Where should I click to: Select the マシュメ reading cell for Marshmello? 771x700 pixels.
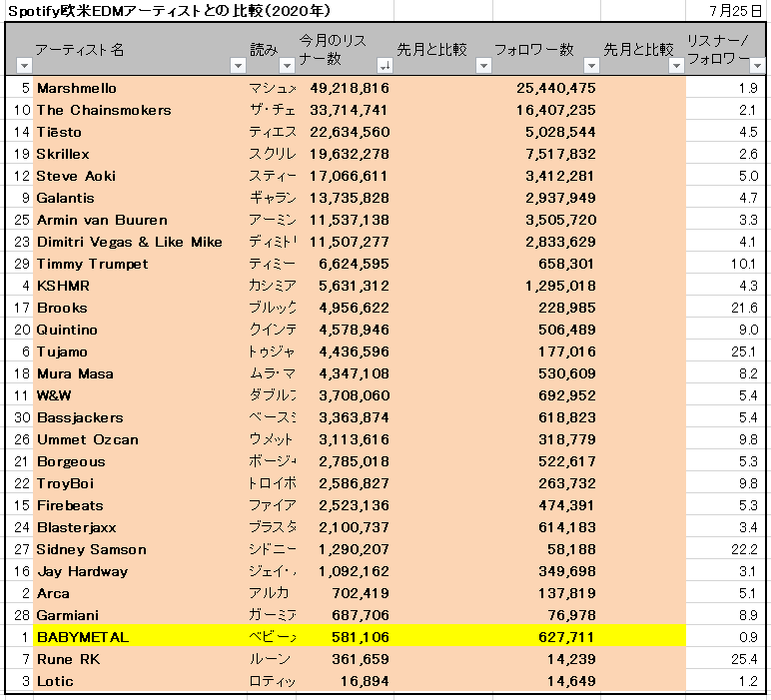point(272,88)
